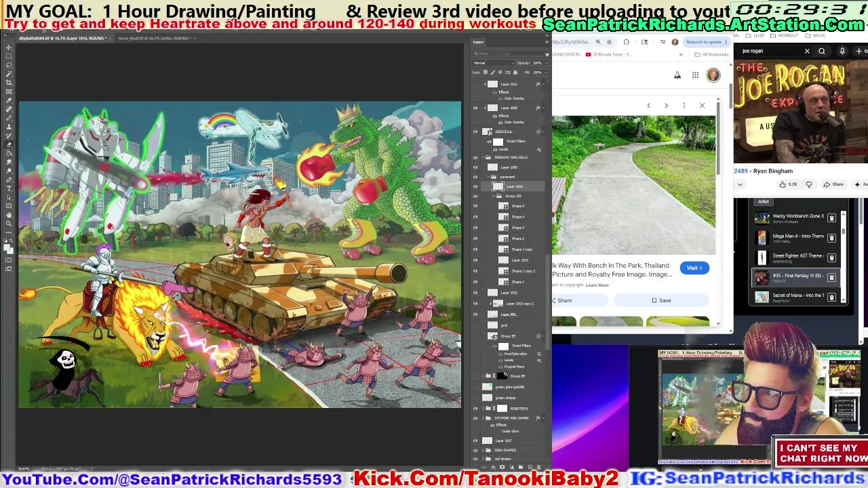868x488 pixels.
Task: Select the Crop tool in Photoshop toolbar
Action: (9, 83)
